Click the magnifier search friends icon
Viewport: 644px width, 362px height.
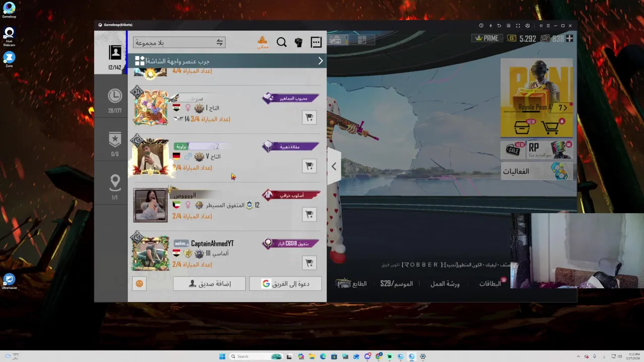click(x=282, y=43)
